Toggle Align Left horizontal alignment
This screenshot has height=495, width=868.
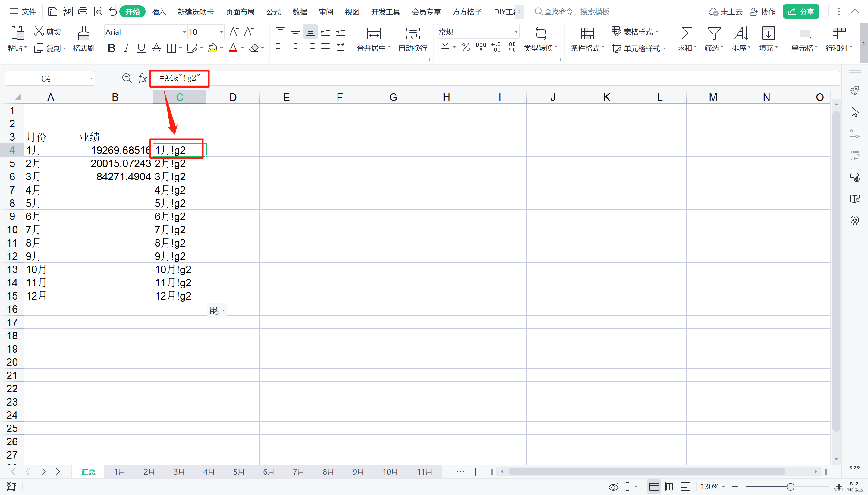point(280,47)
